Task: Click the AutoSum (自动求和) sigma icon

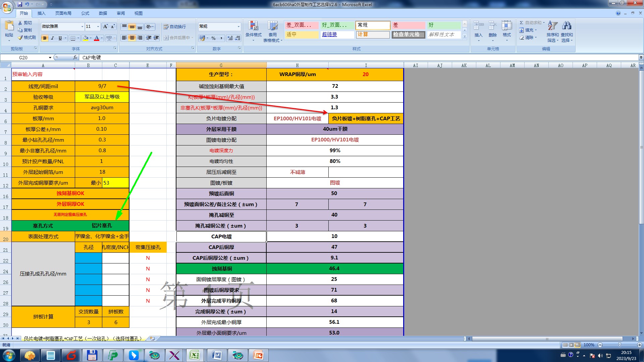Action: click(x=521, y=23)
